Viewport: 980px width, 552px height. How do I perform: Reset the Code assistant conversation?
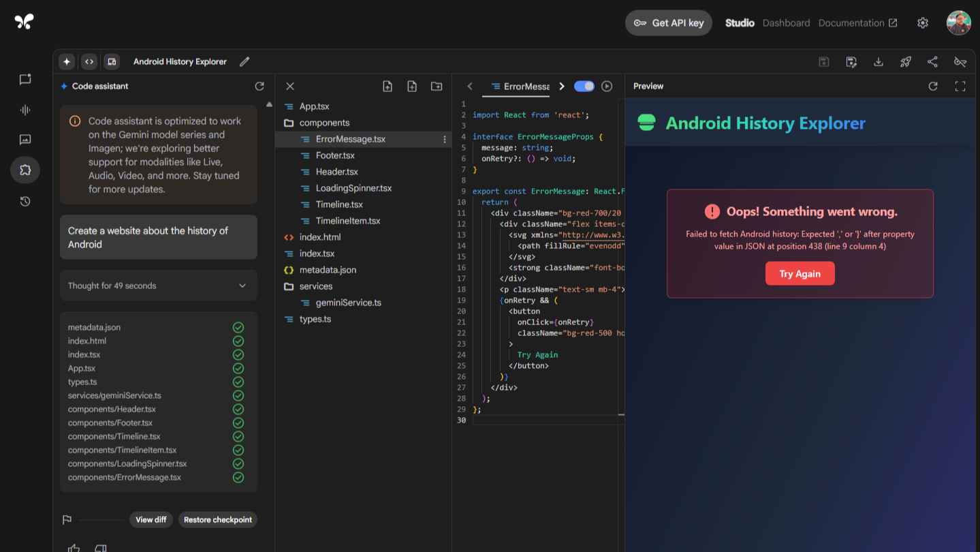(x=259, y=86)
